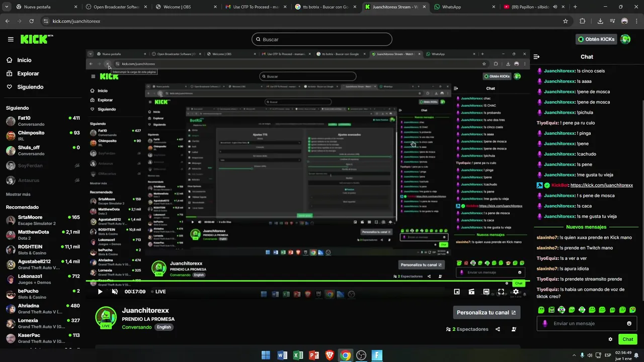The width and height of the screenshot is (644, 362).
Task: Open Ahriadna recommended channel
Action: [x=43, y=308]
